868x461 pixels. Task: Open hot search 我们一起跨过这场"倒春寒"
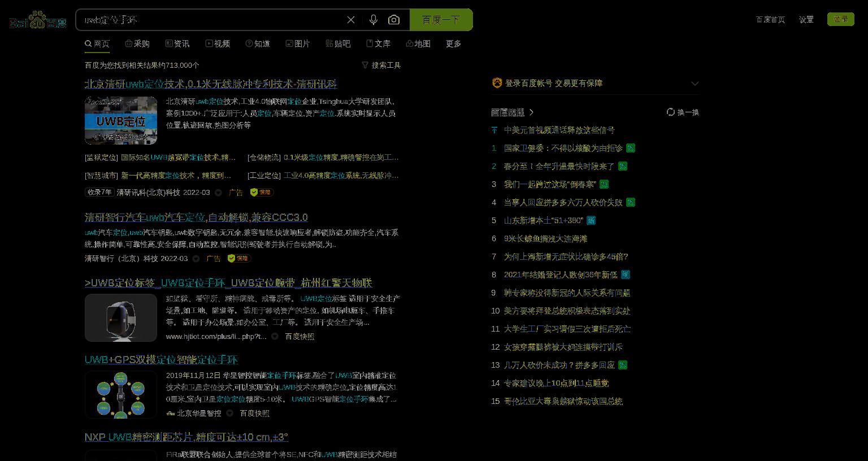coord(550,184)
